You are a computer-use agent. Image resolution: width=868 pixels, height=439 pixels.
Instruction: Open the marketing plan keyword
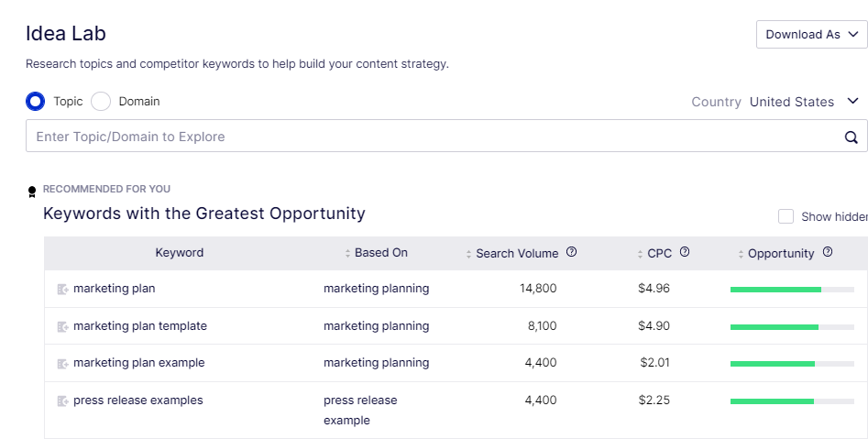coord(114,289)
